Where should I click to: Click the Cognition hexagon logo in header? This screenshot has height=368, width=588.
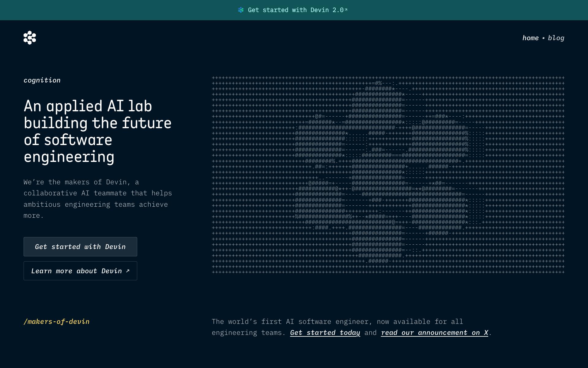pos(30,38)
